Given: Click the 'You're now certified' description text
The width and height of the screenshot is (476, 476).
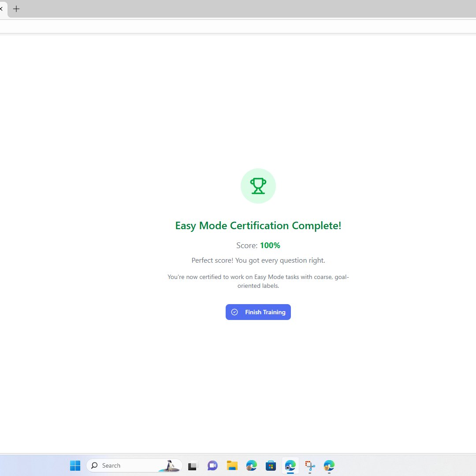Looking at the screenshot, I should pyautogui.click(x=258, y=281).
